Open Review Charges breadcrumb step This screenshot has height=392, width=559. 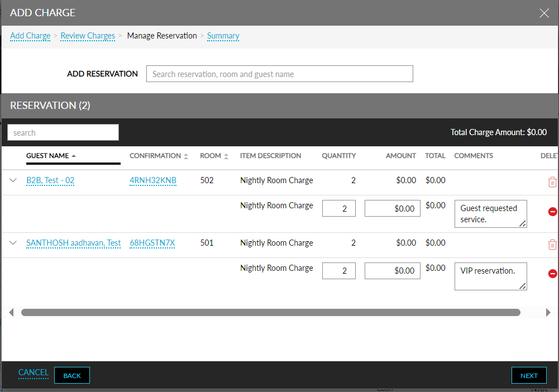[88, 36]
